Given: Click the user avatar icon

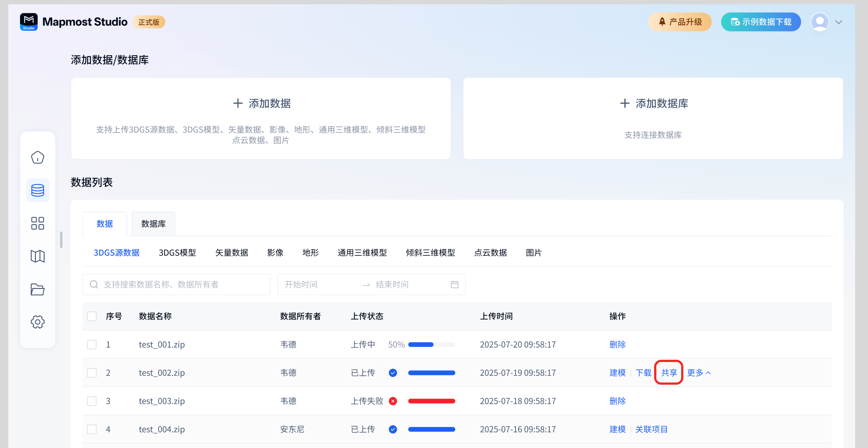Looking at the screenshot, I should click(820, 22).
